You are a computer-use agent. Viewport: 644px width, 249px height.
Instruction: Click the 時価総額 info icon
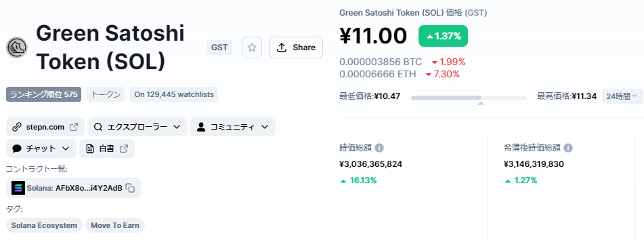(x=379, y=148)
